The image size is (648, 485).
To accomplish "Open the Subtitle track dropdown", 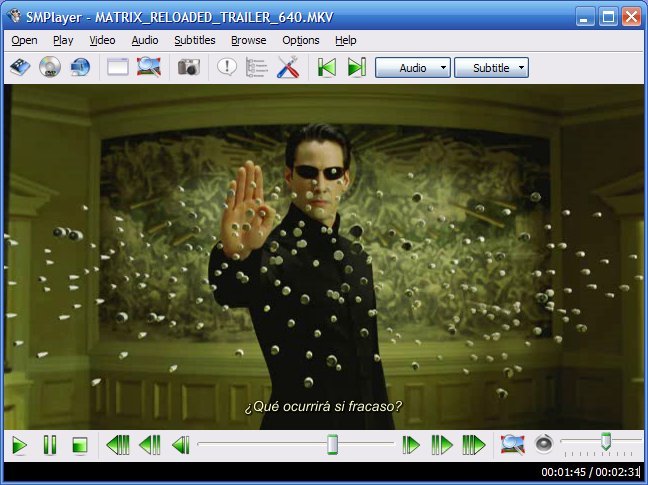I will coord(491,68).
